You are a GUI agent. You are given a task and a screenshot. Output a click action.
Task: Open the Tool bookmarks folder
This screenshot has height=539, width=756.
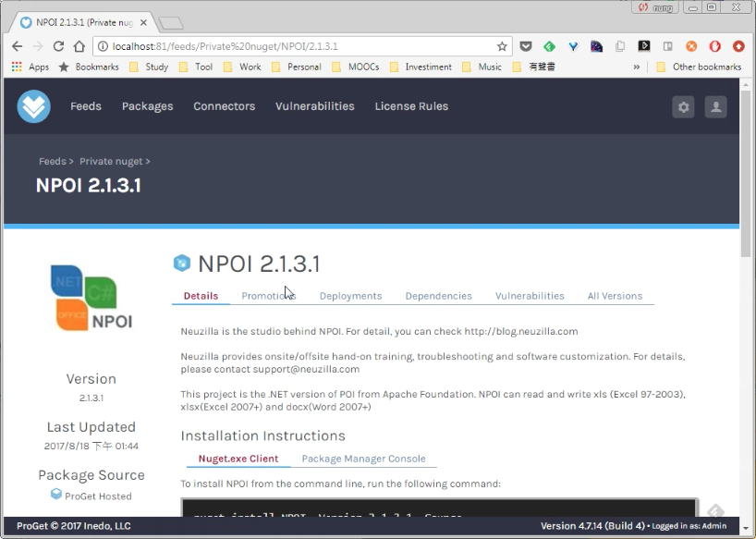tap(196, 67)
